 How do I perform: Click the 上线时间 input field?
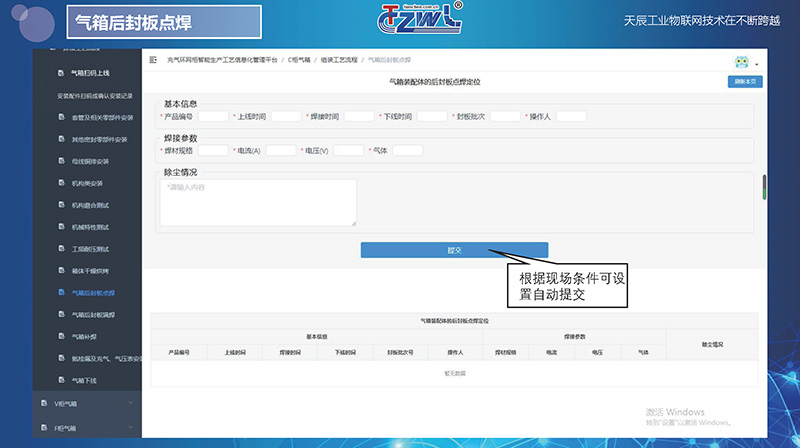click(x=286, y=116)
